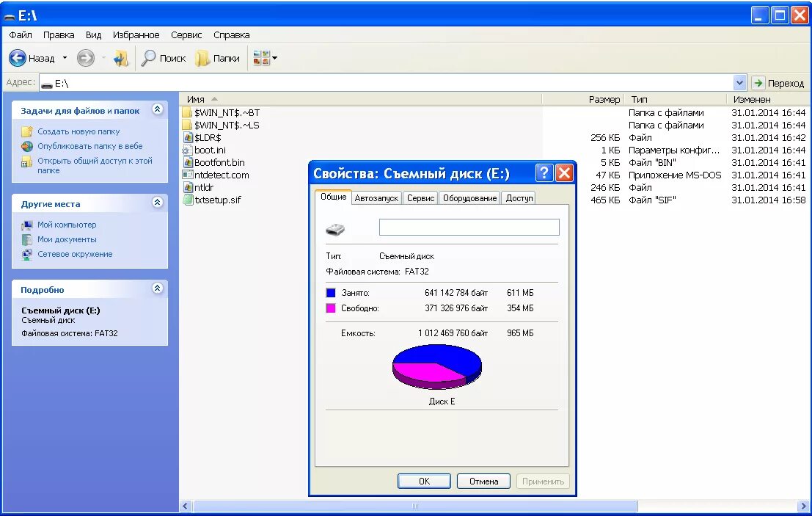The height and width of the screenshot is (516, 812).
Task: Click the horizontal scrollbar left arrow
Action: point(186,506)
